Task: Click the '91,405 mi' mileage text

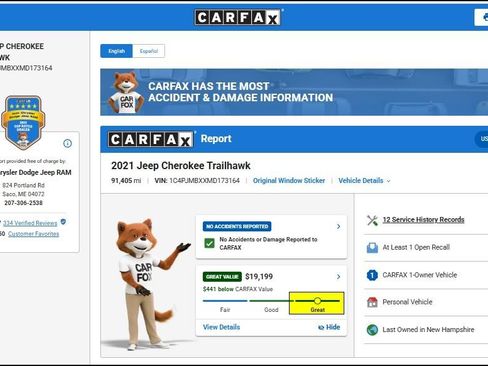Action: (x=126, y=181)
